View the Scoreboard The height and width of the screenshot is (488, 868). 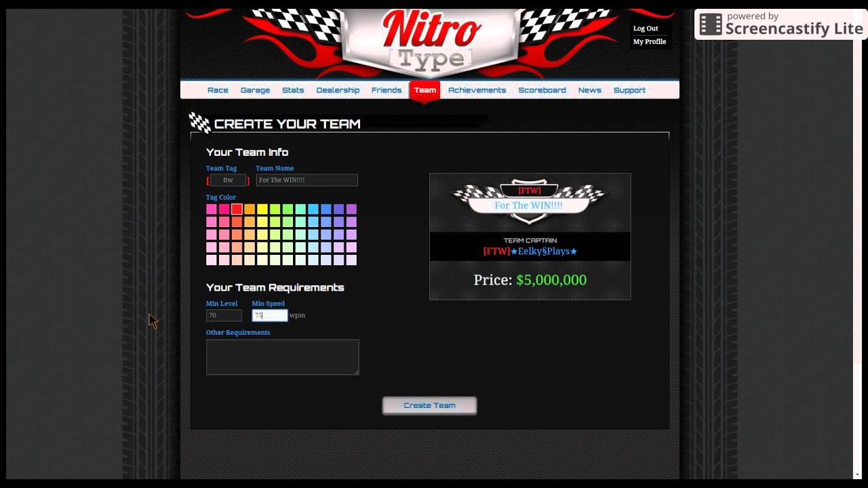coord(542,90)
